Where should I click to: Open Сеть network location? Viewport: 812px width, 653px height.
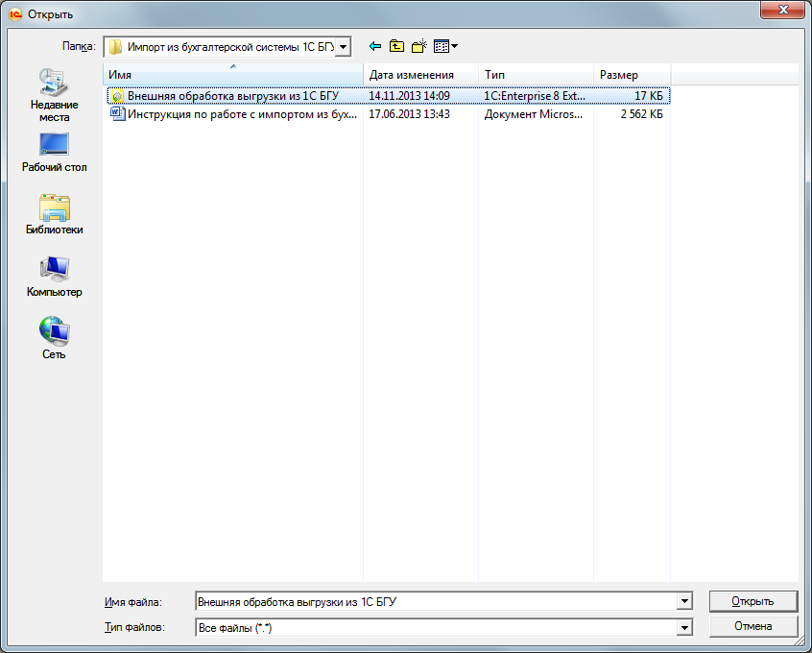54,339
